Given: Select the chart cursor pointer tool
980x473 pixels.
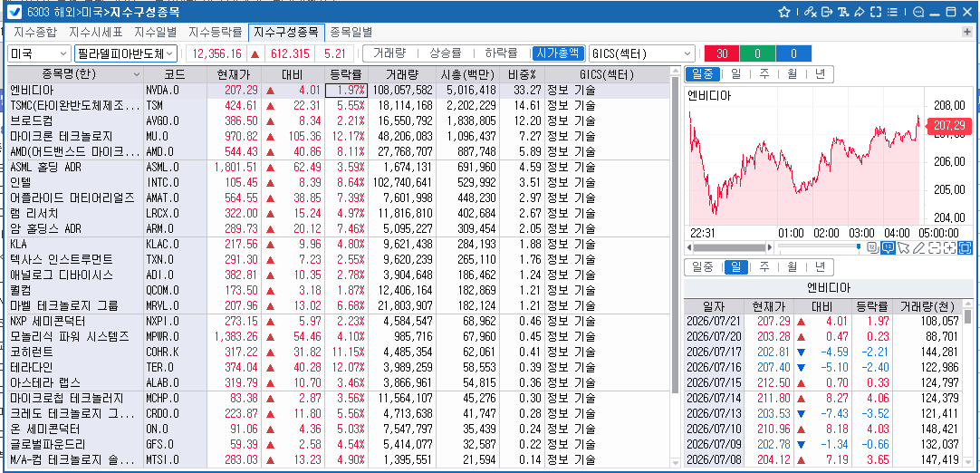Looking at the screenshot, I should (x=903, y=247).
